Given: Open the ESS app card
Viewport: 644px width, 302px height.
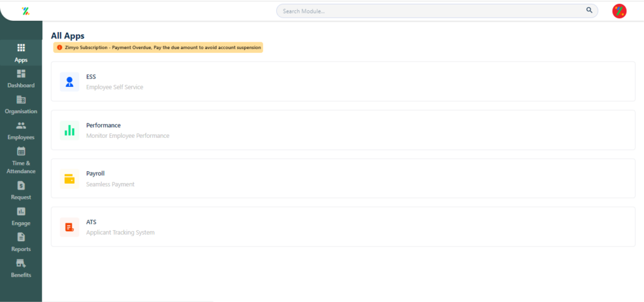Looking at the screenshot, I should point(343,81).
